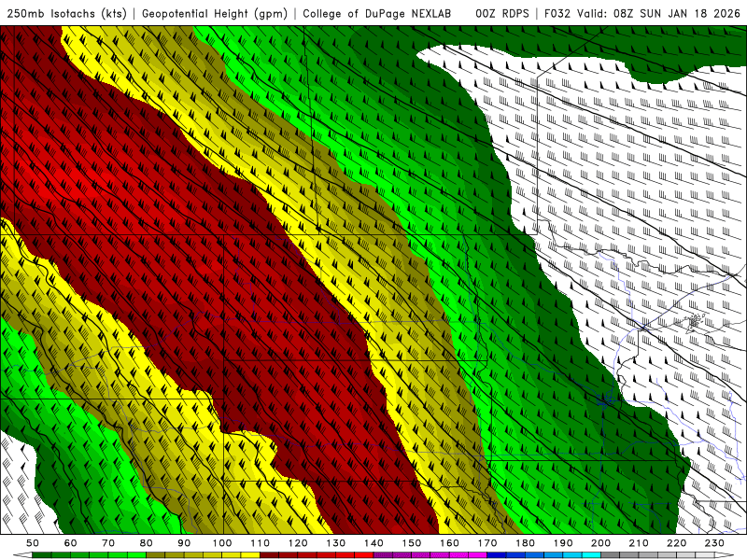Click the 60 knot scale label
This screenshot has width=747, height=560.
coord(70,543)
